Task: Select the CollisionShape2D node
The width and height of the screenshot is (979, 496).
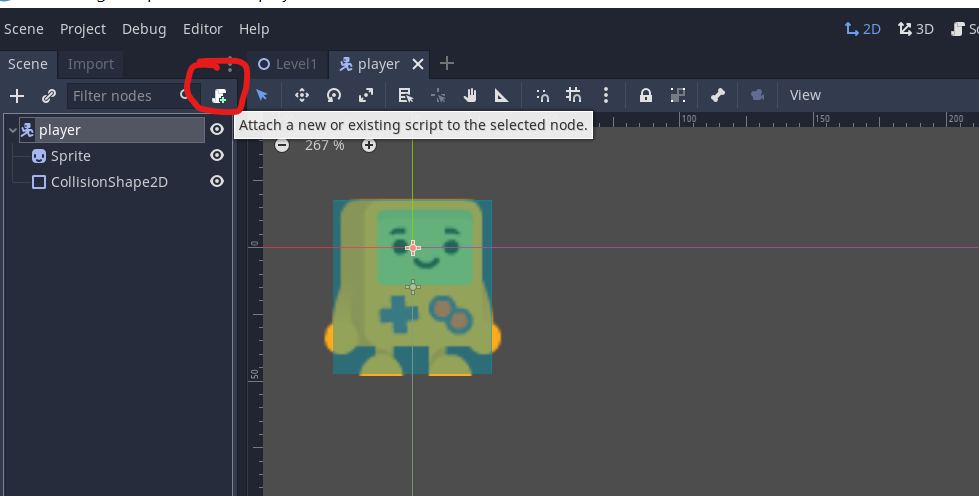Action: point(109,182)
